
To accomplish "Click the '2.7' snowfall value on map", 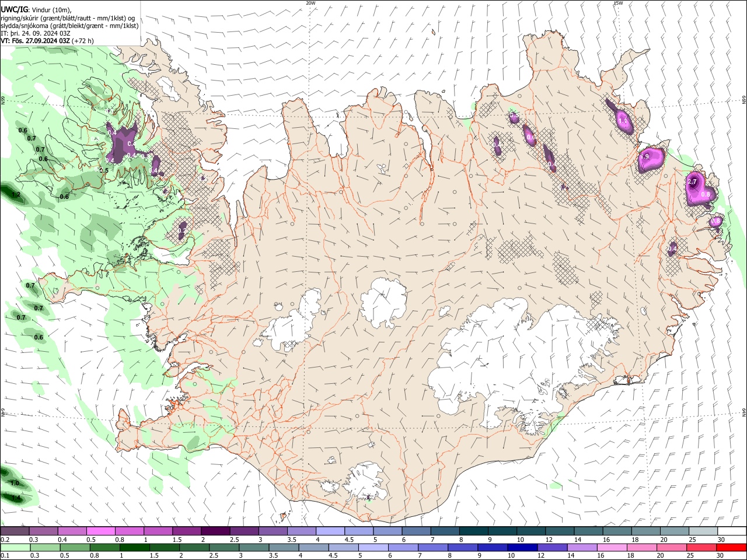I will point(693,182).
